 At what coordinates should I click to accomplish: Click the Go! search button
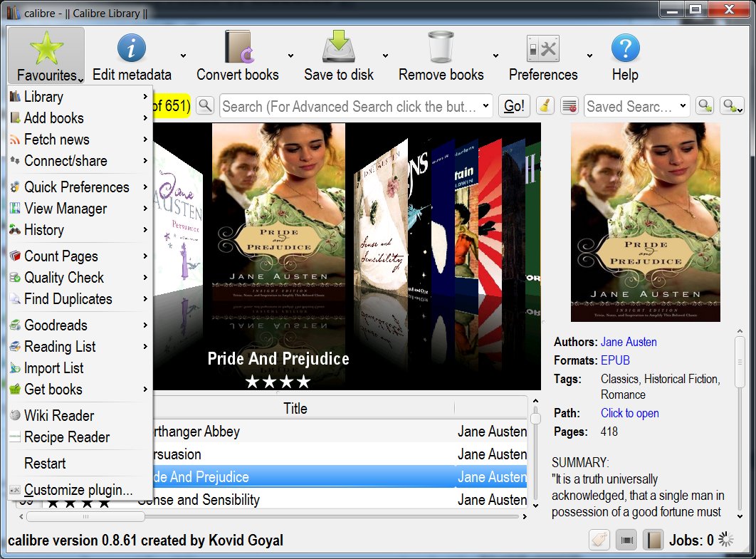tap(514, 105)
